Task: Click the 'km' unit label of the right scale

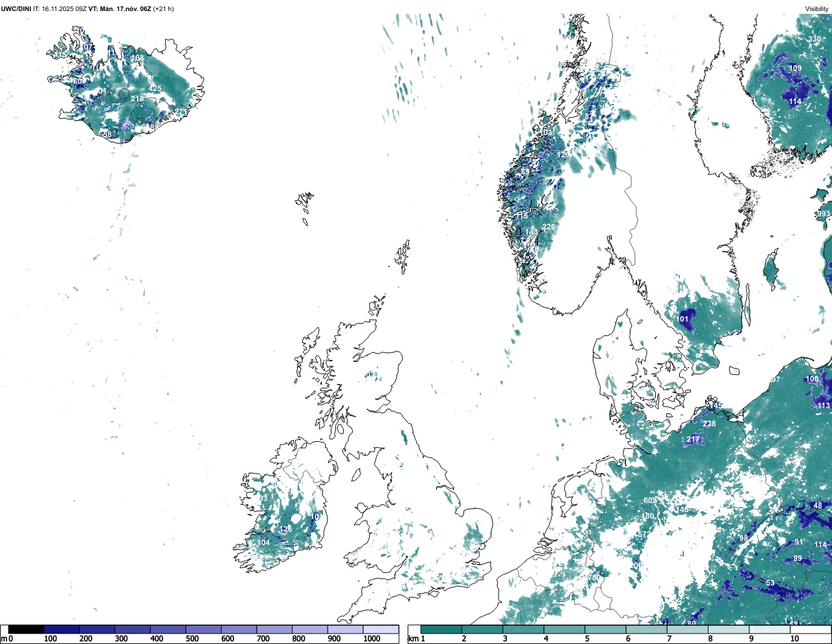Action: [414, 639]
